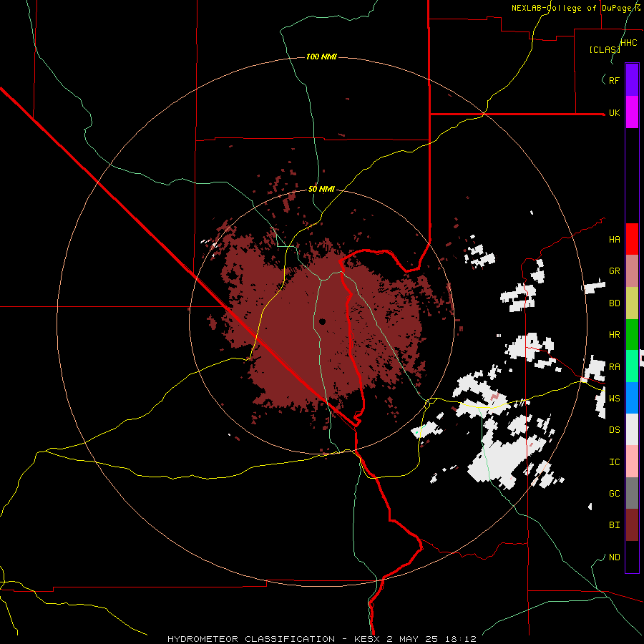Click the HA red legend swatch
Viewport: 644px width, 644px height.
coord(632,239)
